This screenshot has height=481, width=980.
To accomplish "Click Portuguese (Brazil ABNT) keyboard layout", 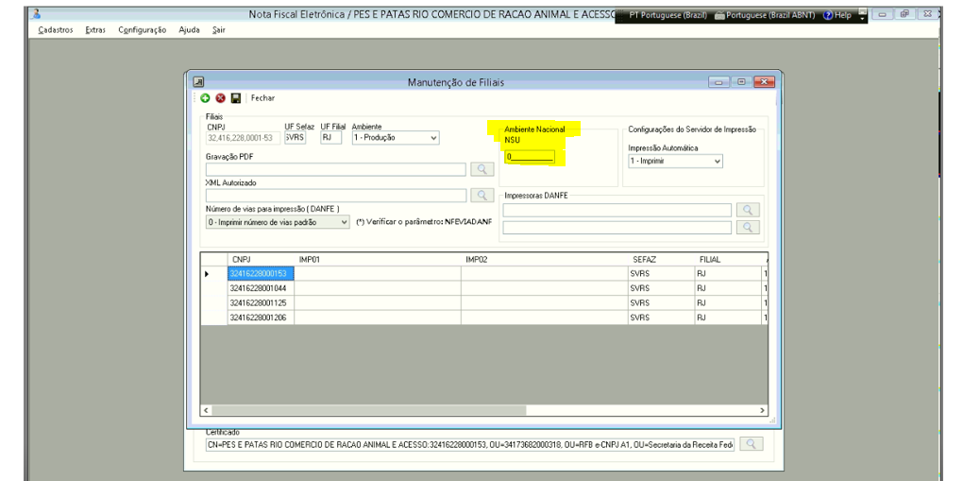I will pyautogui.click(x=765, y=15).
